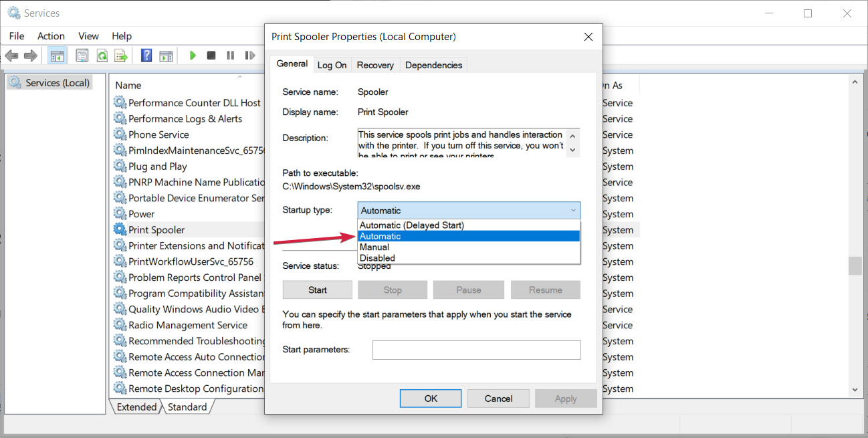This screenshot has width=868, height=438.
Task: Click the greyed Stop button in dialog
Action: (393, 290)
